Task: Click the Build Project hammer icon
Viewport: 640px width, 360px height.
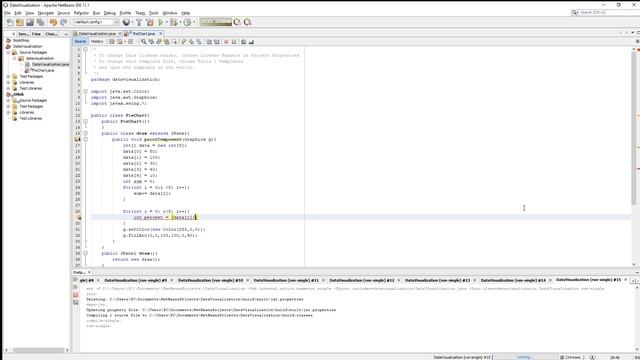Action: [139, 22]
